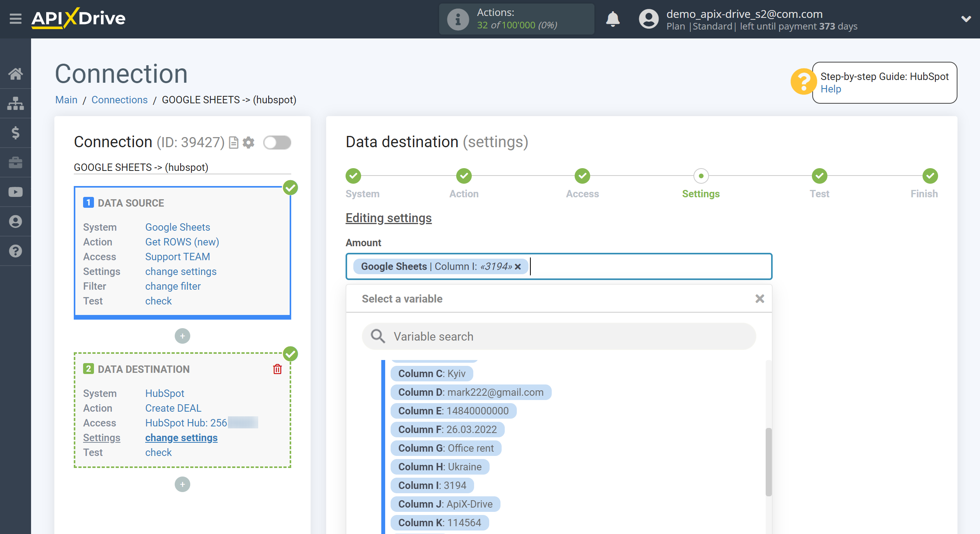Viewport: 980px width, 534px height.
Task: Click the connection document copy icon
Action: coord(234,143)
